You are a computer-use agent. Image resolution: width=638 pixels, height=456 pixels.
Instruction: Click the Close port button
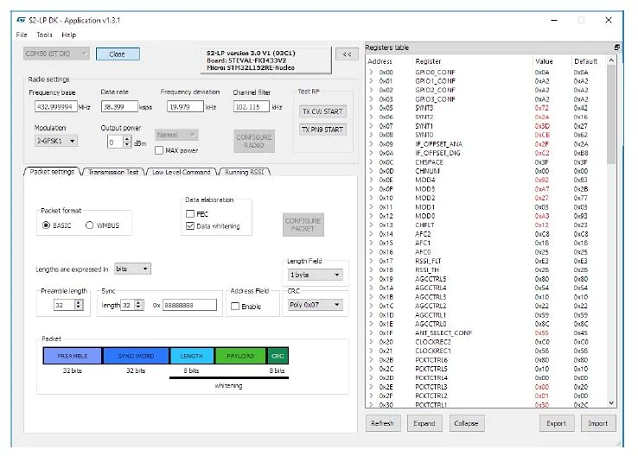click(x=117, y=54)
